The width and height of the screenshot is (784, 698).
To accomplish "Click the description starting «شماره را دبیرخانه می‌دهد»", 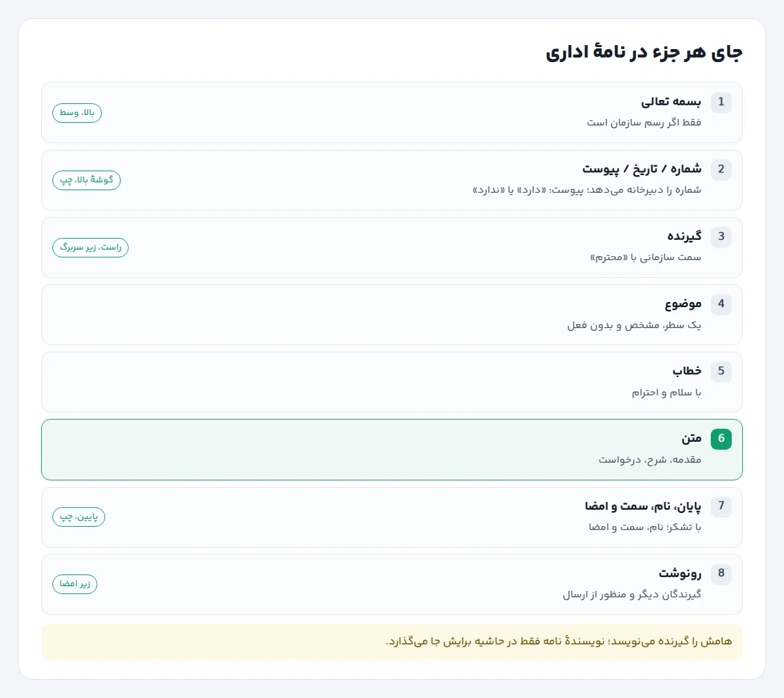I will (x=587, y=190).
